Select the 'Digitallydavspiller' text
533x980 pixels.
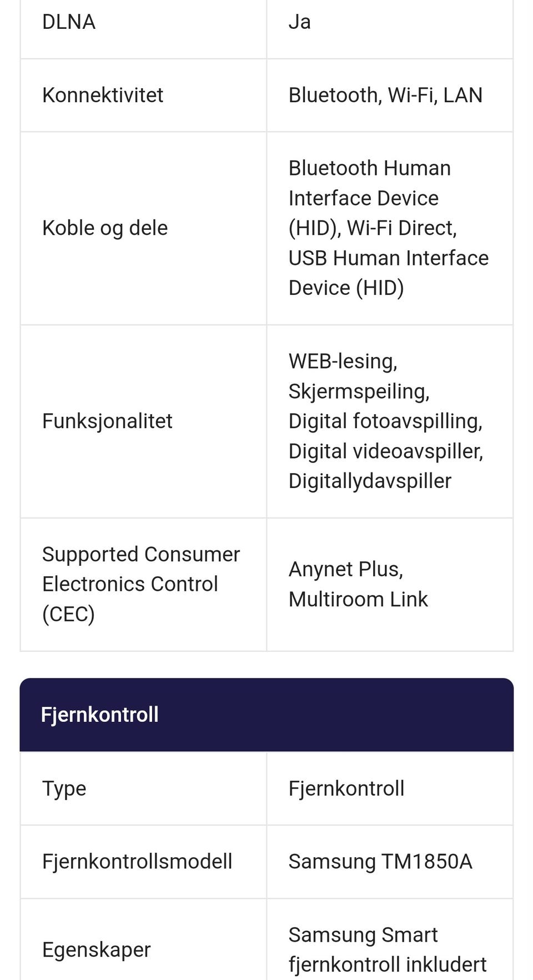click(370, 481)
